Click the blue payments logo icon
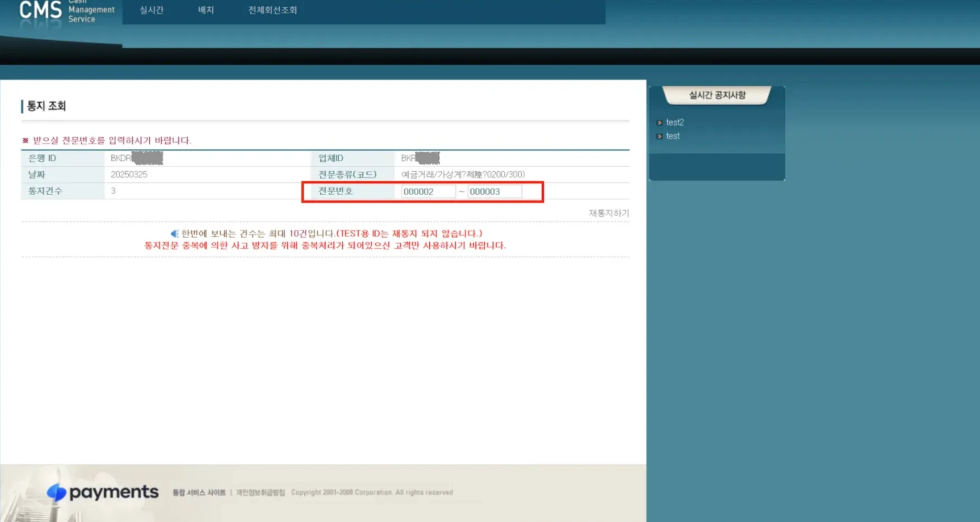 point(56,492)
